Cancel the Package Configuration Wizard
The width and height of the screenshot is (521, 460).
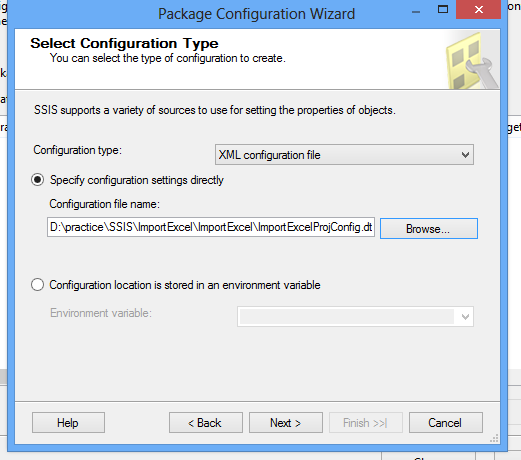point(446,423)
